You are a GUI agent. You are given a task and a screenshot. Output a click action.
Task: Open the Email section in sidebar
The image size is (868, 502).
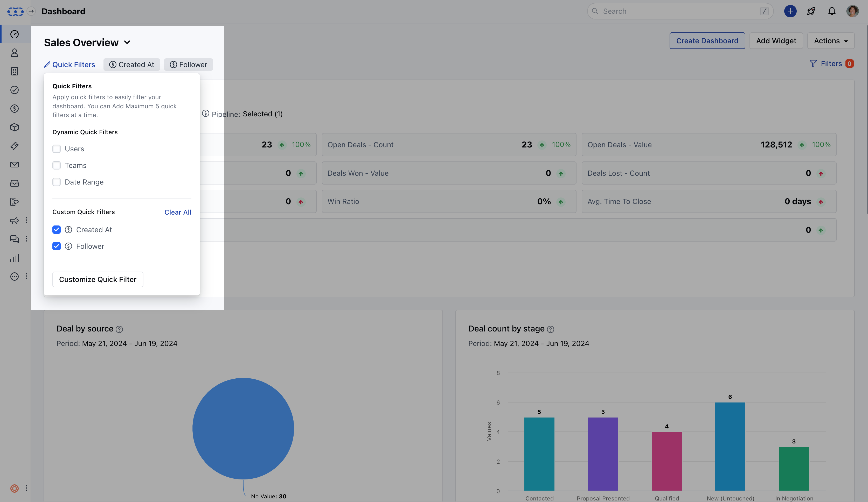(x=14, y=165)
